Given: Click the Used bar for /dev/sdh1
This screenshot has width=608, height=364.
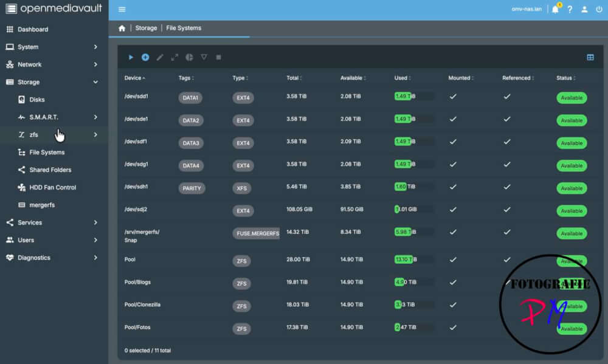Looking at the screenshot, I should [413, 187].
